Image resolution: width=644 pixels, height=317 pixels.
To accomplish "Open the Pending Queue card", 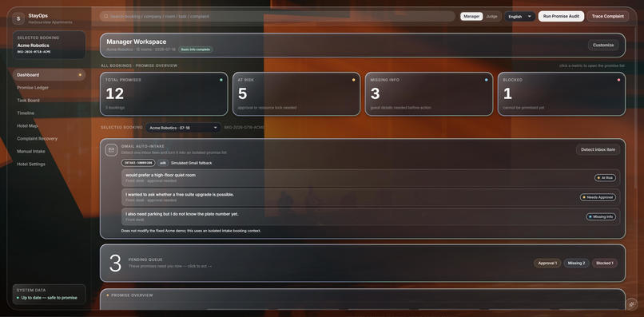I will (363, 264).
